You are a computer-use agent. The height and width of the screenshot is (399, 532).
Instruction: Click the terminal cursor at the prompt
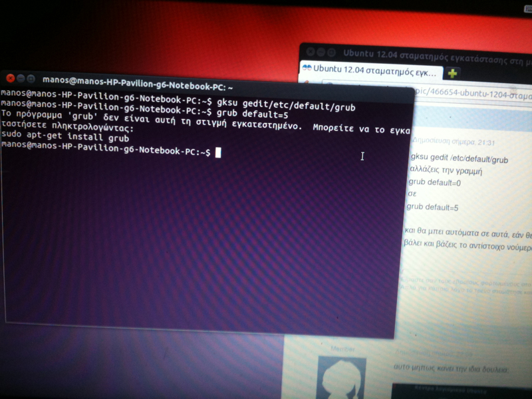click(x=218, y=153)
